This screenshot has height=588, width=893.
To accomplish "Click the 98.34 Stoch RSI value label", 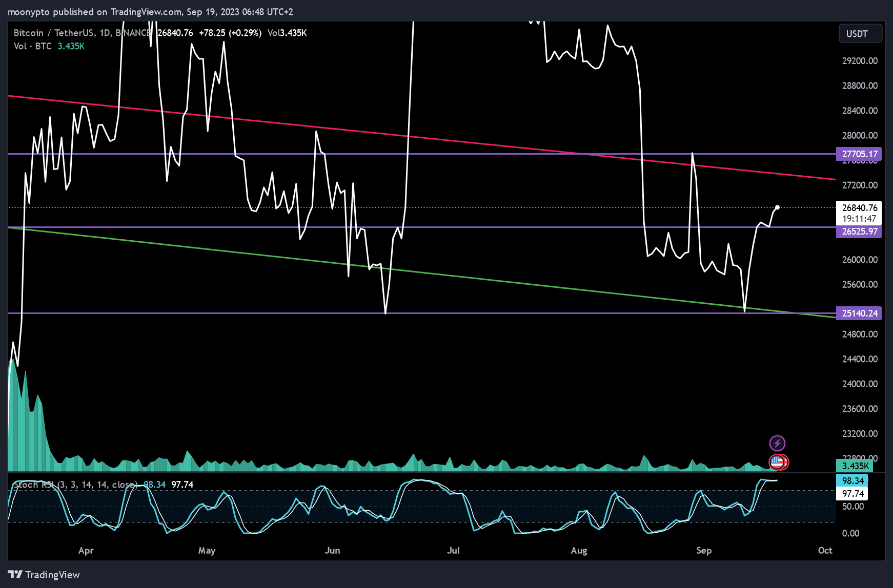I will click(853, 481).
